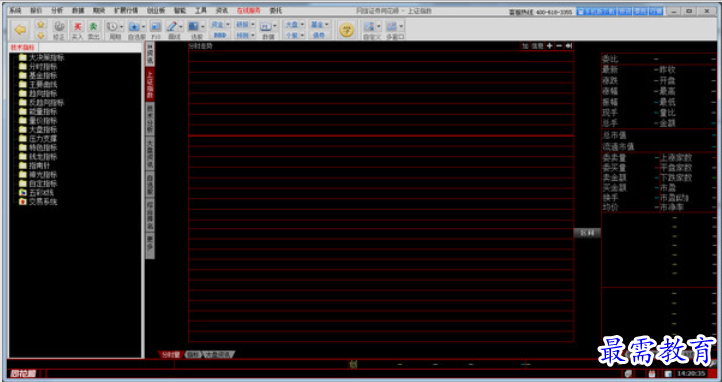Screen dimensions: 722x382
Task: Open the 周期 period dropdown arrow
Action: click(122, 27)
